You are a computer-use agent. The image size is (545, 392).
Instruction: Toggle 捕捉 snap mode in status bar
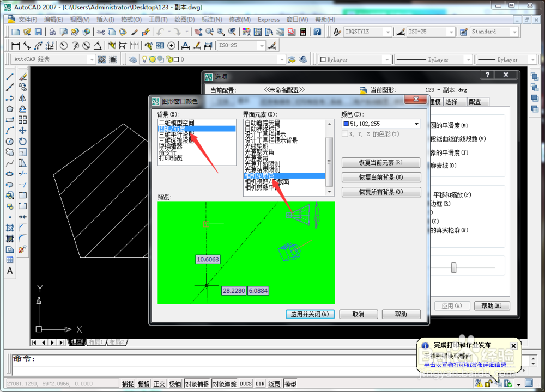[x=128, y=384]
